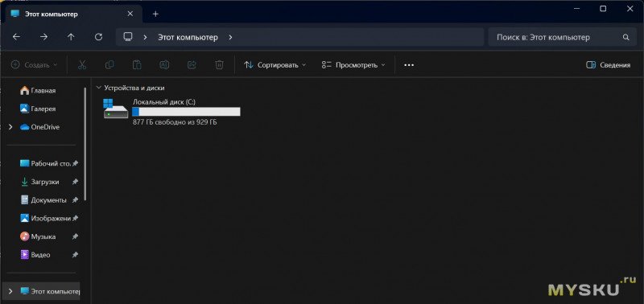Go forward with the right arrow

tap(43, 37)
